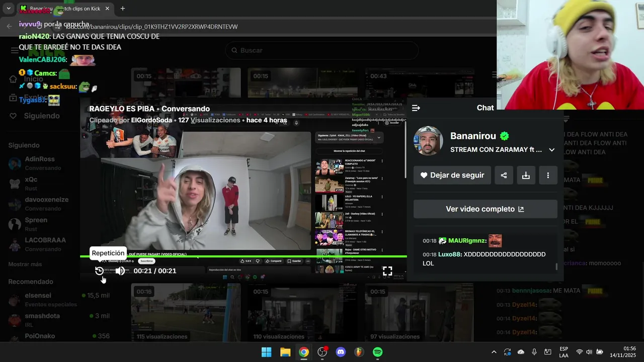Expand the stream title chevron
This screenshot has height=362, width=644.
coord(551,150)
